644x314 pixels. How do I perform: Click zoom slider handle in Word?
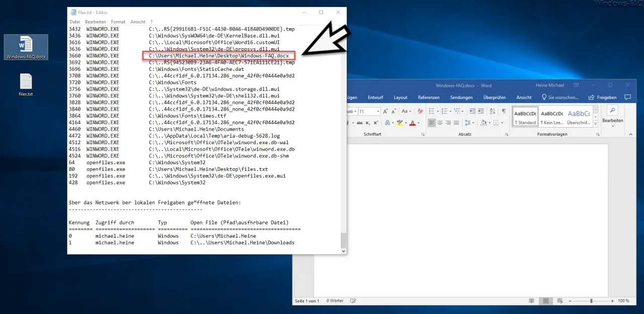click(591, 301)
